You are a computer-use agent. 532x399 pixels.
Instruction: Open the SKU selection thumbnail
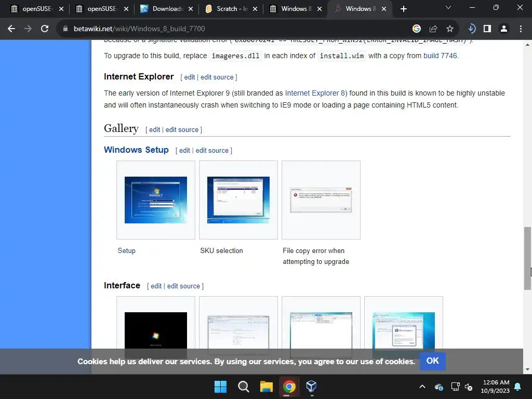238,200
